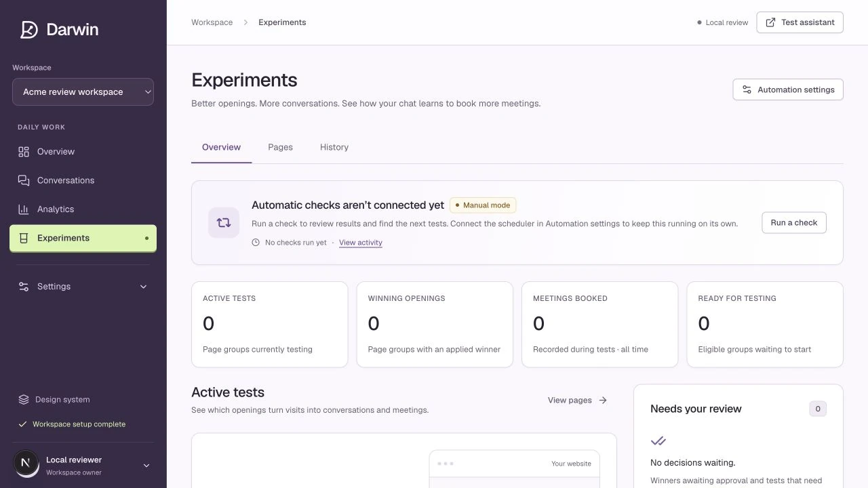
Task: Click the clock icon by No checks run yet
Action: 256,243
